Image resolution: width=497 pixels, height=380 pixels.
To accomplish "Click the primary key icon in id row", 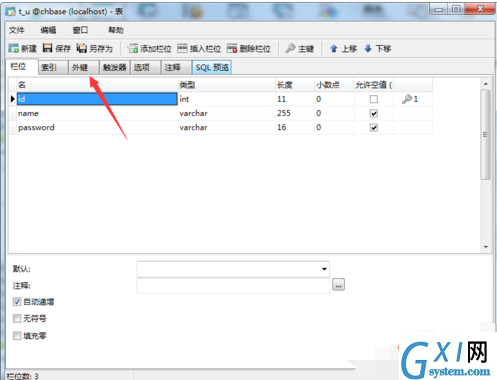I will point(407,99).
